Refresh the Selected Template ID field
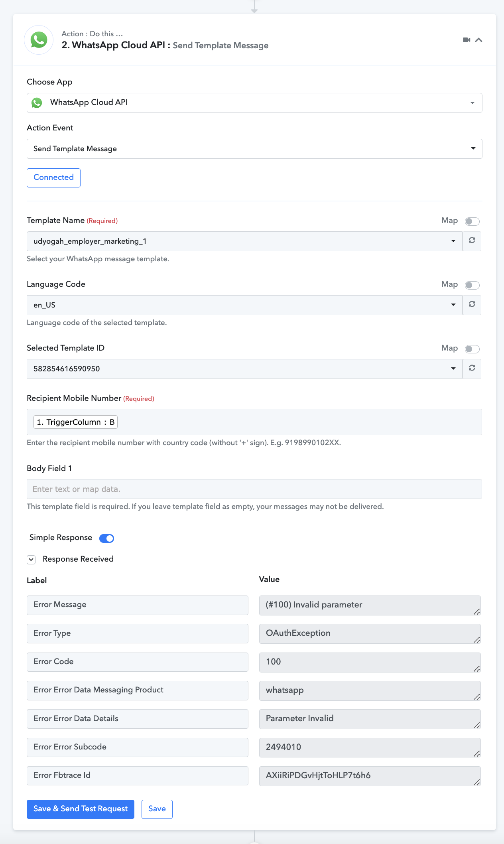This screenshot has width=504, height=844. click(472, 369)
